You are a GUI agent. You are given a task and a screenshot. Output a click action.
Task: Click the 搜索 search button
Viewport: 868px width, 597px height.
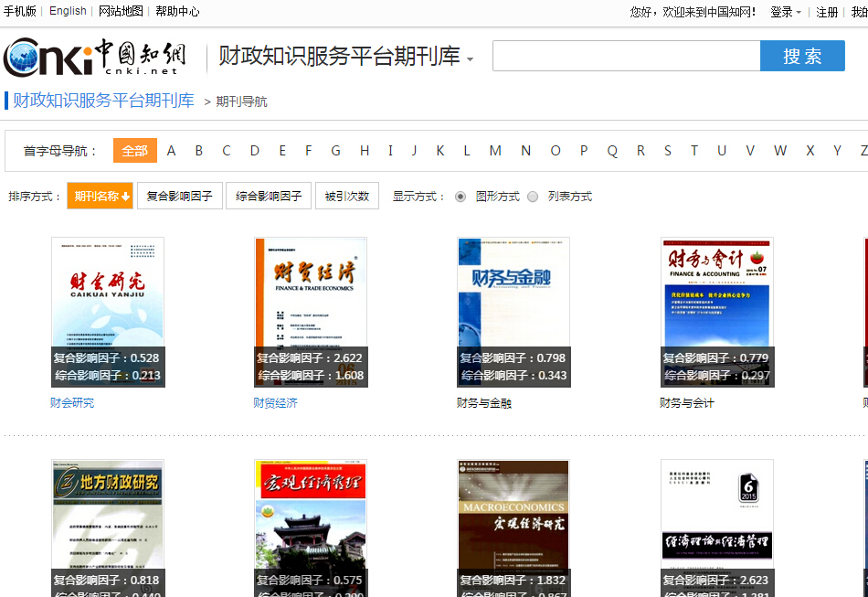tap(802, 56)
